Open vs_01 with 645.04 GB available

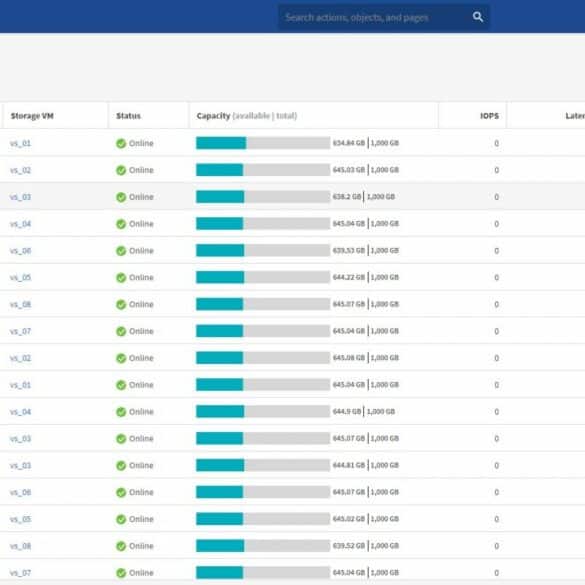tap(21, 385)
